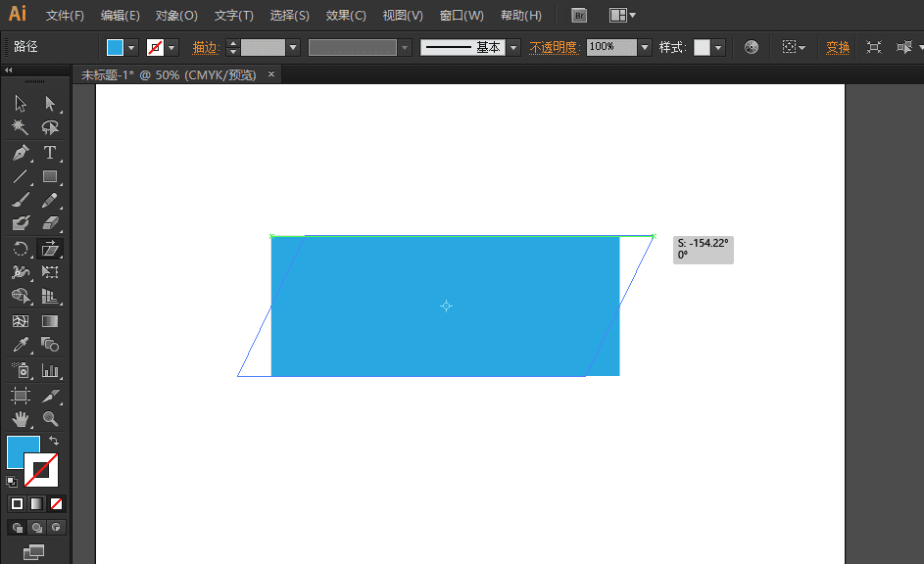Open the opacity value dropdown arrow

pyautogui.click(x=645, y=48)
